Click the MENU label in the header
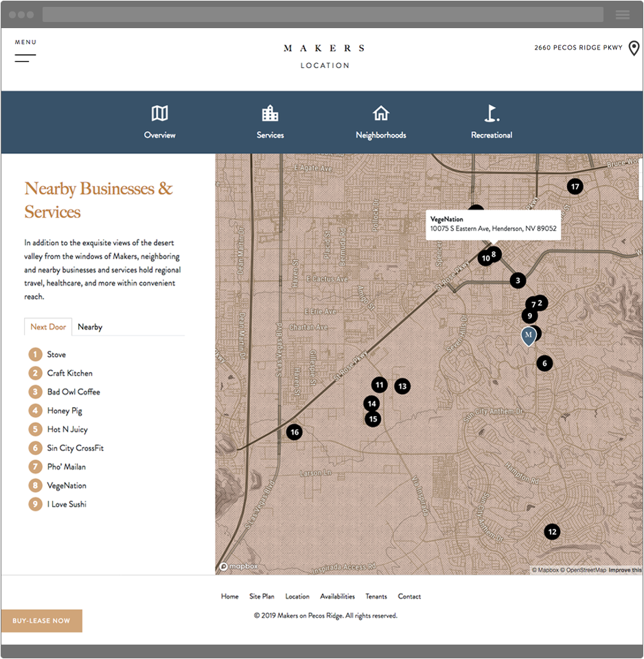644x659 pixels. click(x=25, y=42)
